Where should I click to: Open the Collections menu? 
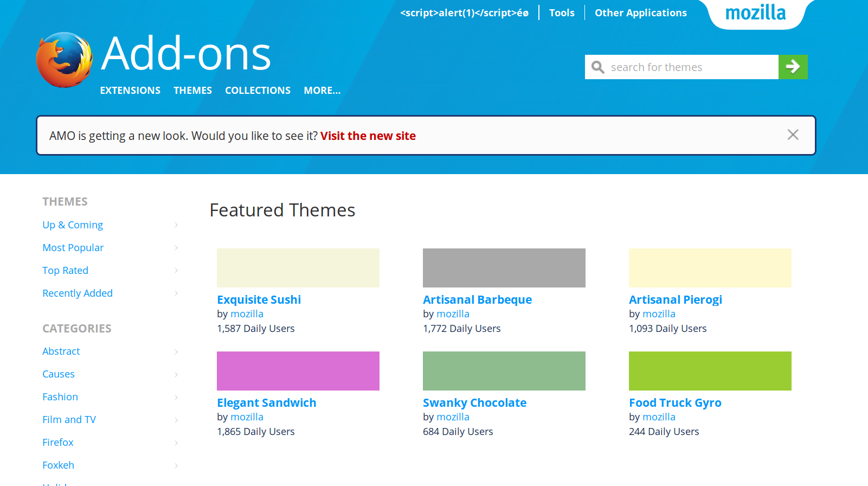[x=258, y=91]
